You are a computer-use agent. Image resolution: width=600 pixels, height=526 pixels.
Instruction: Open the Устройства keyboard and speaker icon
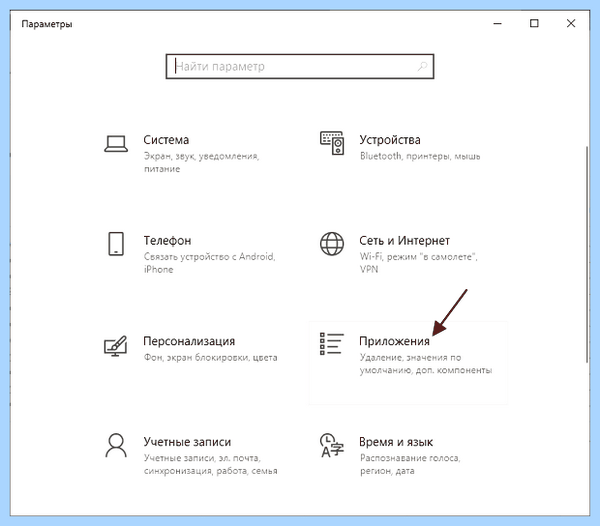[x=332, y=143]
